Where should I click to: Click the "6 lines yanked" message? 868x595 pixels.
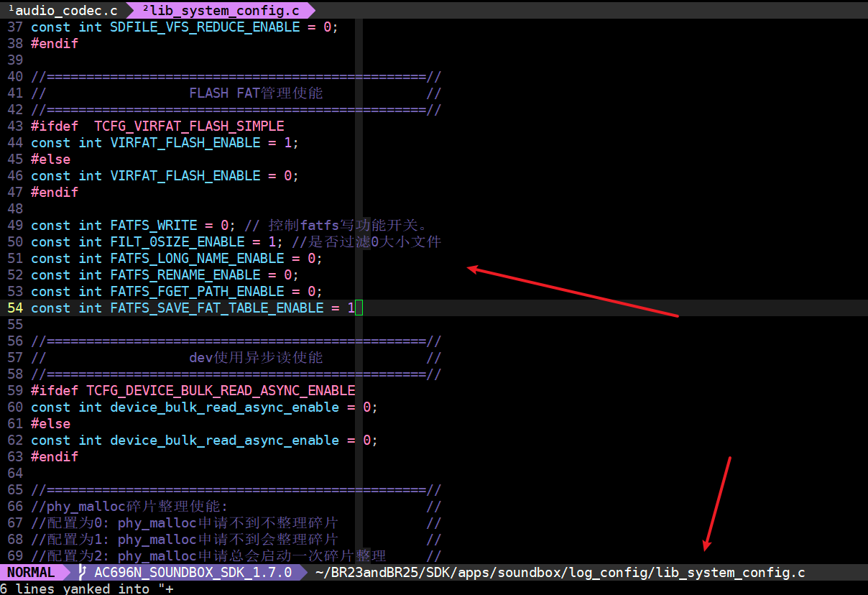click(86, 589)
